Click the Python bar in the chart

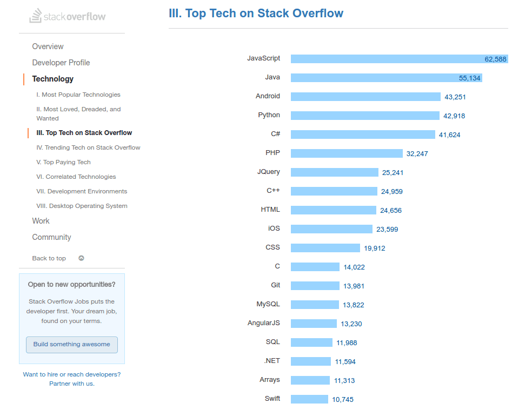pos(365,116)
